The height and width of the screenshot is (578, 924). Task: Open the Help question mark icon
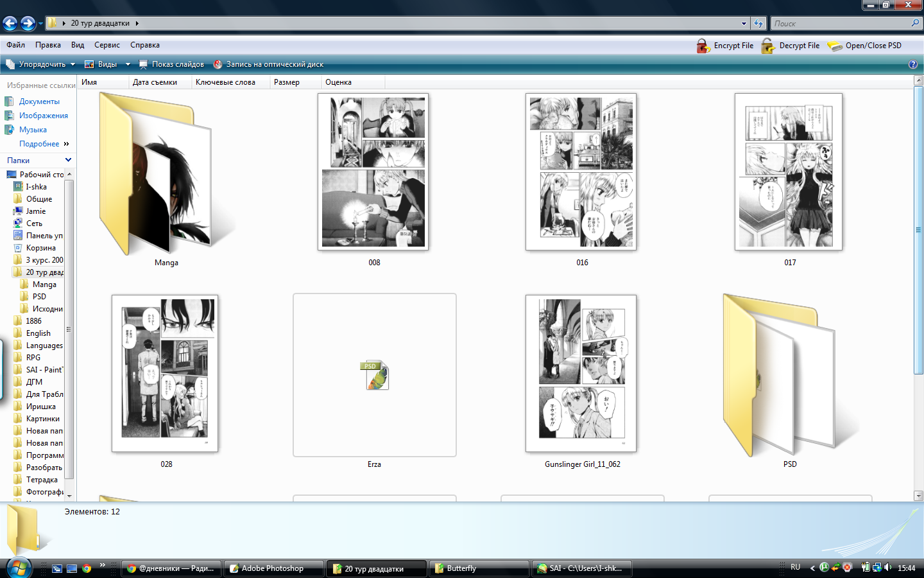click(x=913, y=64)
